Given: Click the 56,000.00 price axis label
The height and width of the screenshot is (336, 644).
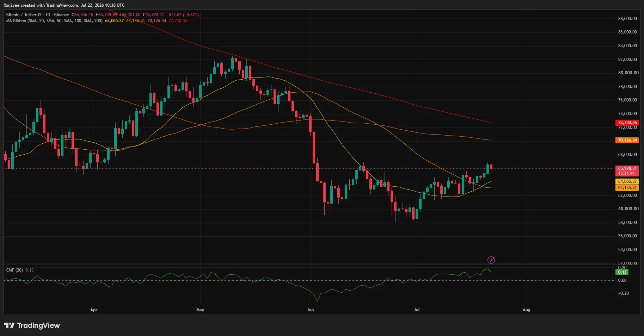Looking at the screenshot, I should pos(627,236).
